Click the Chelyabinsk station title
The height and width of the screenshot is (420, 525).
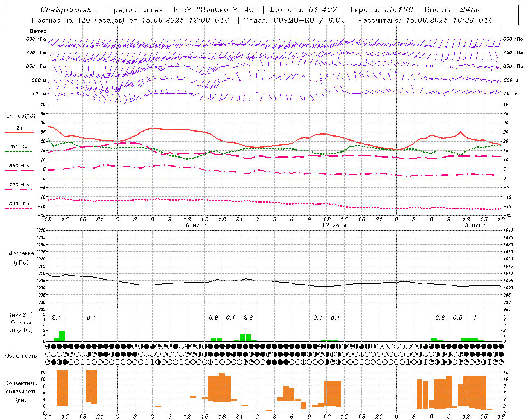pyautogui.click(x=66, y=10)
